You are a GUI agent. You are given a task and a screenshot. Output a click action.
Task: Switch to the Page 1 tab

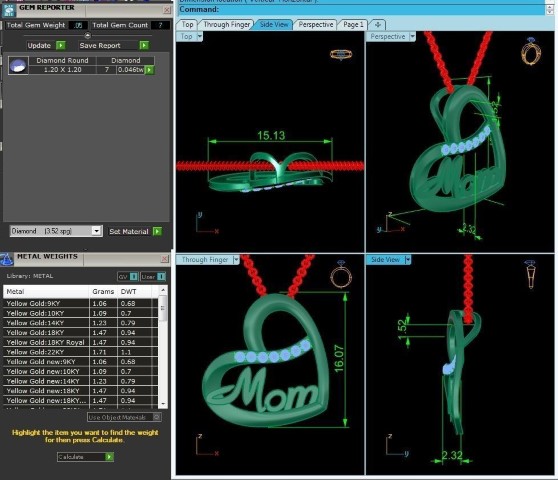(x=353, y=25)
